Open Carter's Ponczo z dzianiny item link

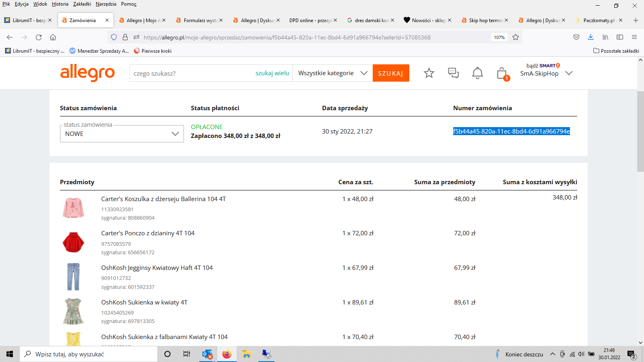pos(148,233)
